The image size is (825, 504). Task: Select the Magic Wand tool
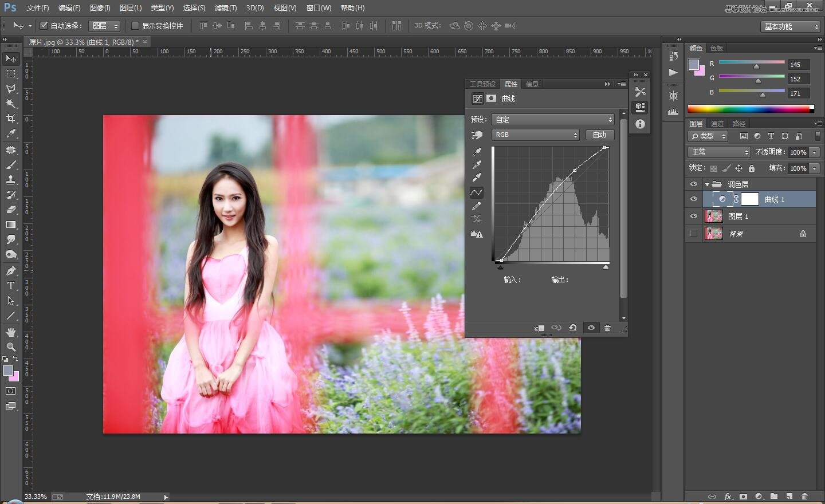click(x=11, y=104)
